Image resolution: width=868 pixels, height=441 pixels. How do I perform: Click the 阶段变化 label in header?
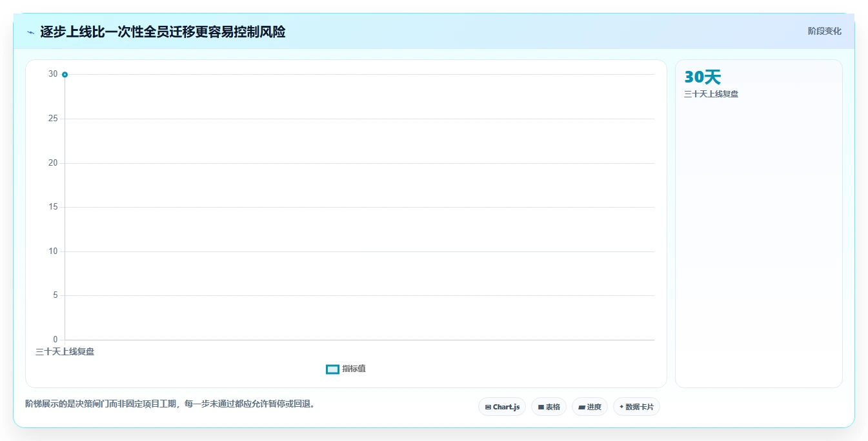[824, 31]
